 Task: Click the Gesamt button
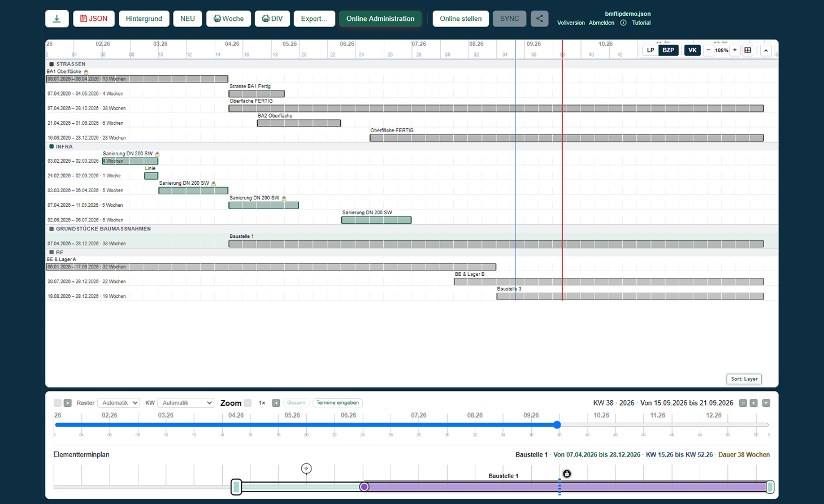tap(296, 403)
